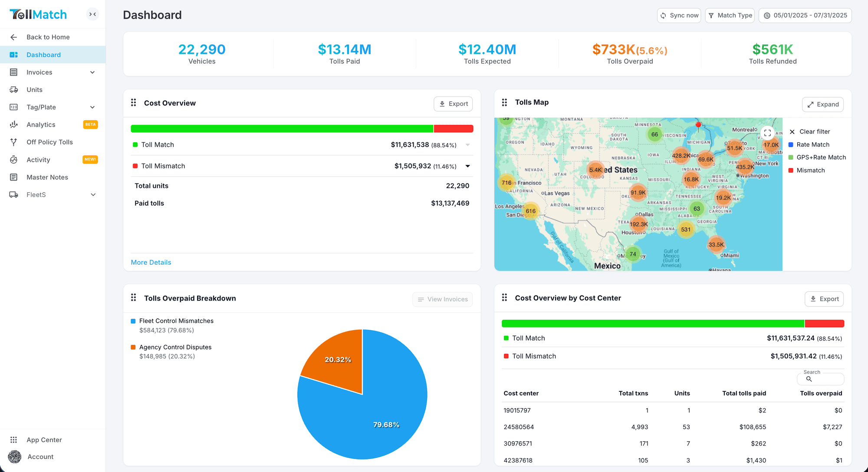Viewport: 868px width, 472px height.
Task: Open Analytics in the sidebar
Action: (53, 125)
